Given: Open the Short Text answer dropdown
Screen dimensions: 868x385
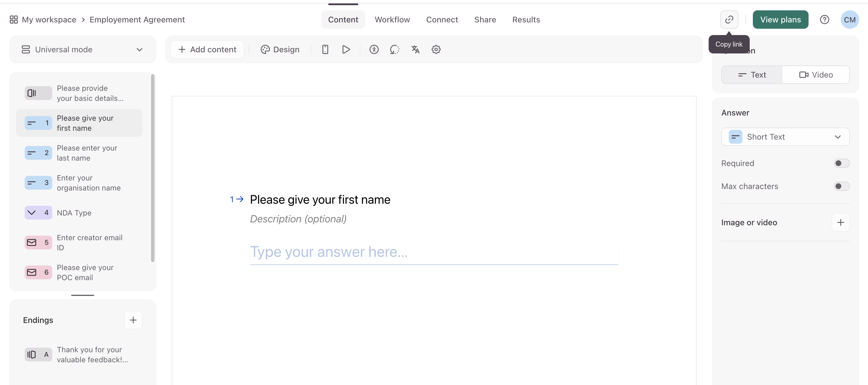Looking at the screenshot, I should point(785,137).
